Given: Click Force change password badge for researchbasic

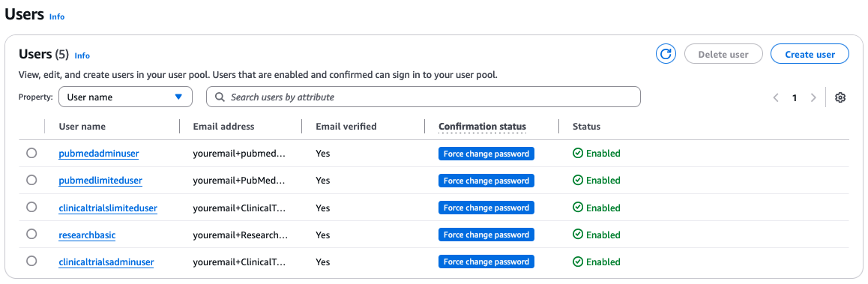Looking at the screenshot, I should tap(486, 235).
